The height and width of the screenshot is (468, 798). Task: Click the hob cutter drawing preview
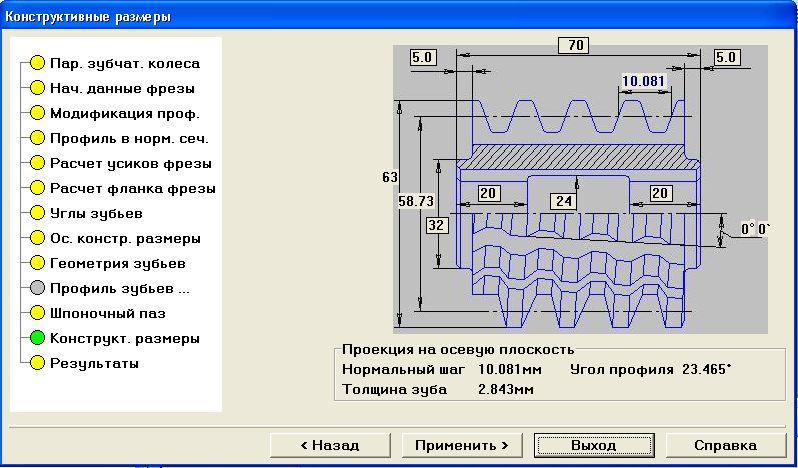[580, 189]
